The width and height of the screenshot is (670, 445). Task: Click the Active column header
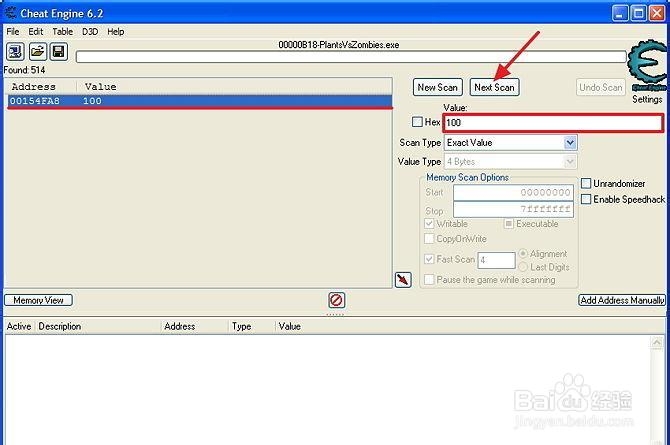point(19,326)
